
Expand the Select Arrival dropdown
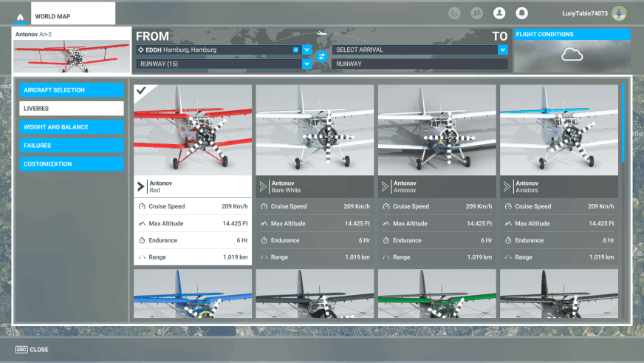pyautogui.click(x=502, y=50)
